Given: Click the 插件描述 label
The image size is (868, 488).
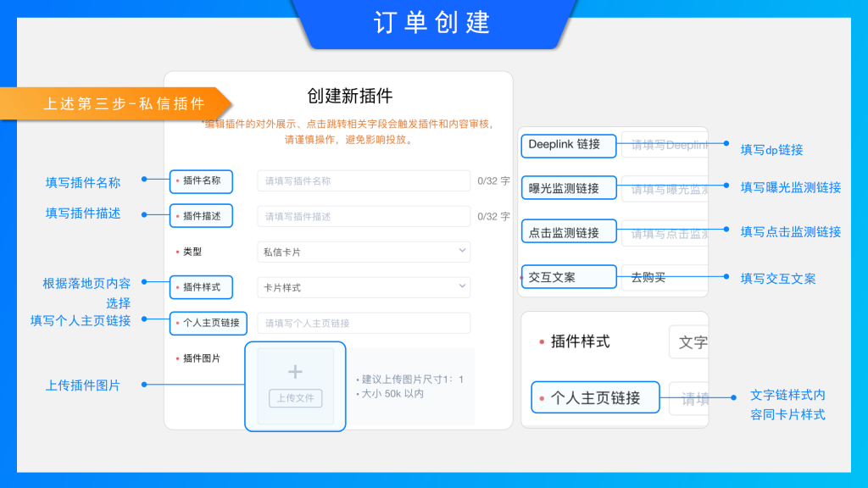Looking at the screenshot, I should pos(202,216).
